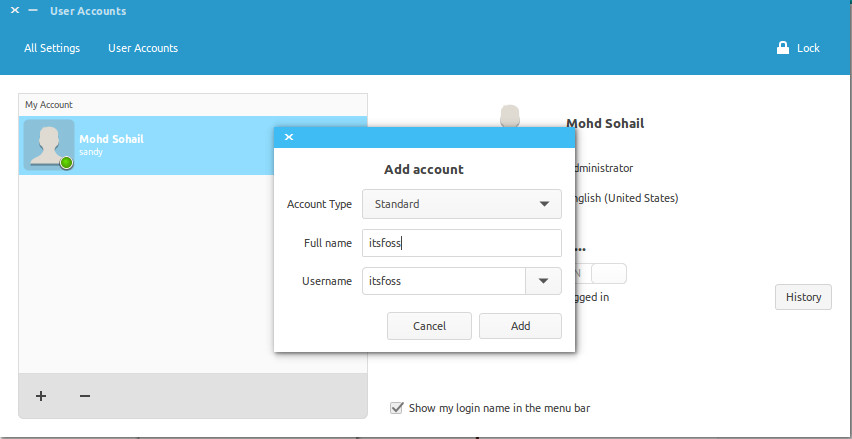Minimize the User Accounts window
The height and width of the screenshot is (439, 852).
pyautogui.click(x=33, y=11)
